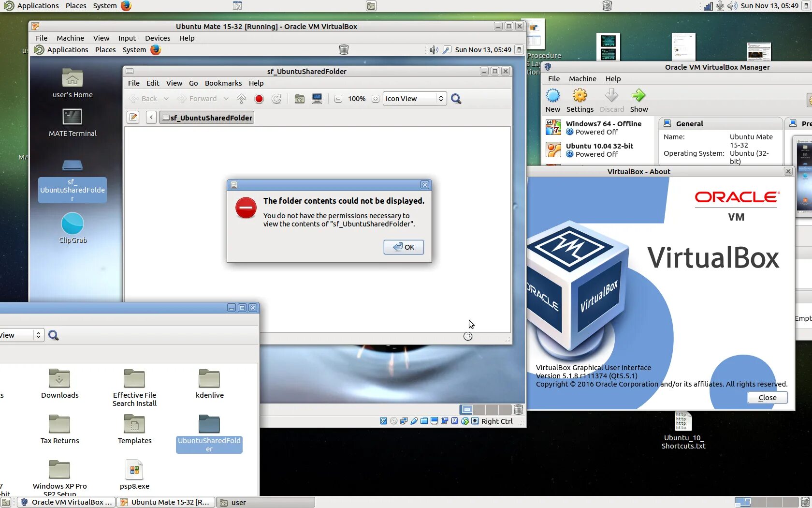
Task: Launch Firefox from the guest panel
Action: 155,49
